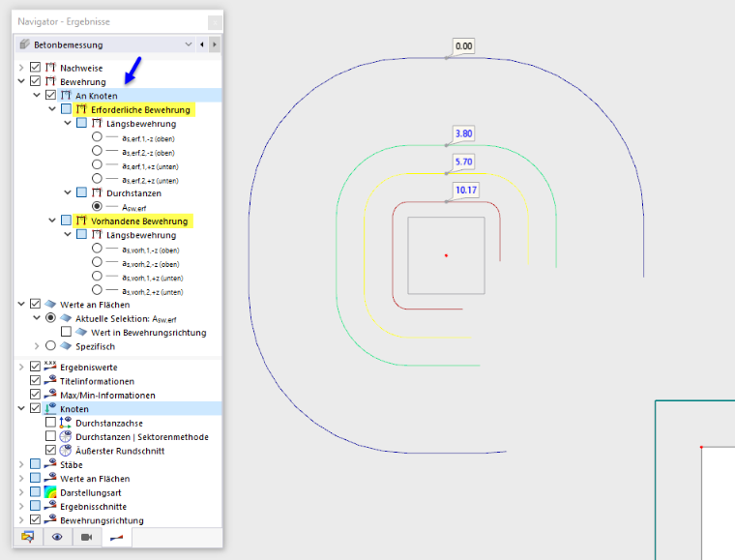Screen dimensions: 735x560
Task: Select radio as,erf,1,-z (oben)
Action: tap(97, 136)
